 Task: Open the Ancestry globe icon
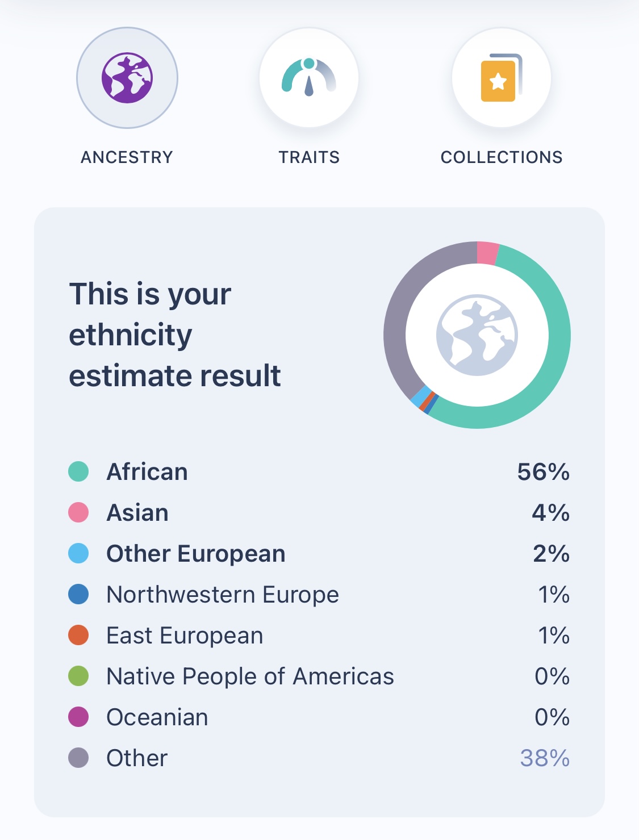click(127, 78)
